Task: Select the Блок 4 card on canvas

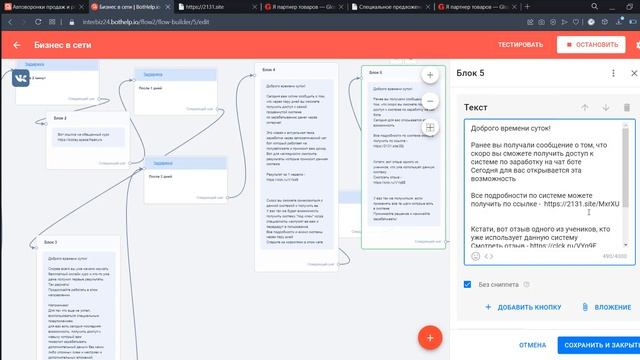Action: (296, 167)
